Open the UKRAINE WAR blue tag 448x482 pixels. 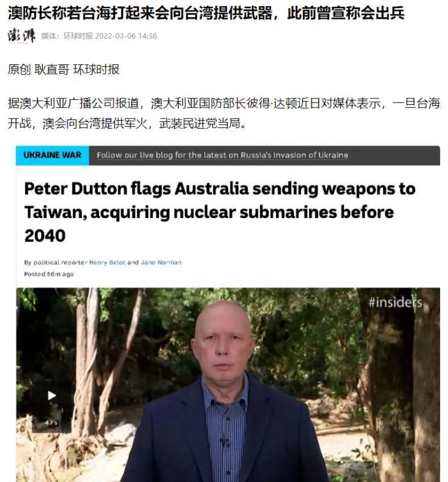(x=52, y=155)
